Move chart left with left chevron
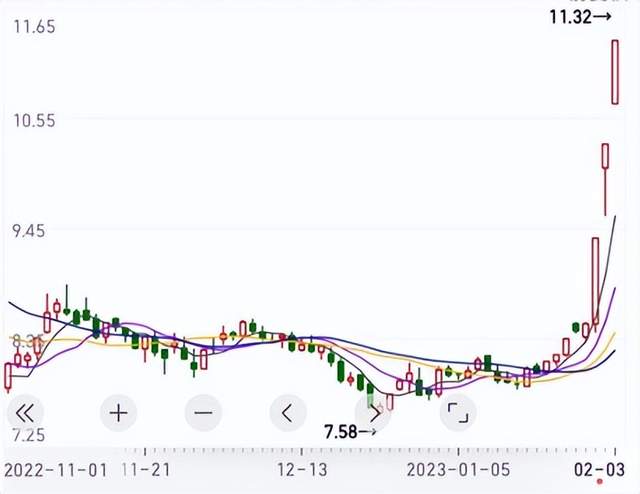 point(288,413)
